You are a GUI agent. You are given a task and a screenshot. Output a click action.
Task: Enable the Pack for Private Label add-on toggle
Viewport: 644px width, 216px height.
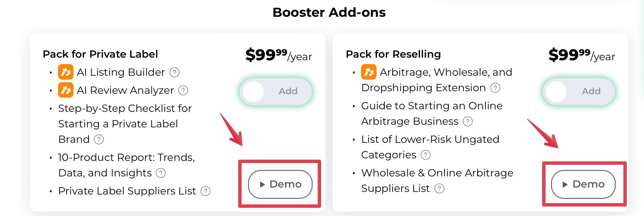tap(276, 91)
